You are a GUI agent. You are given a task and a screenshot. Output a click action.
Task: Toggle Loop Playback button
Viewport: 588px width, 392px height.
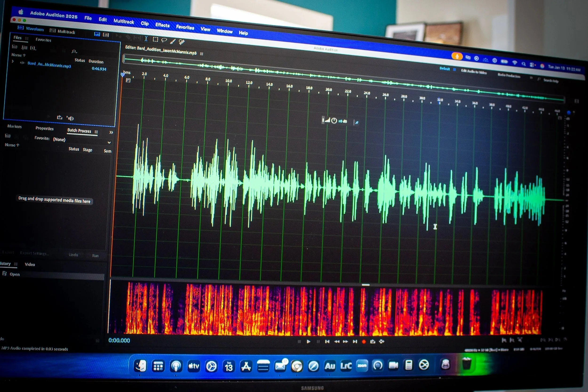(373, 341)
